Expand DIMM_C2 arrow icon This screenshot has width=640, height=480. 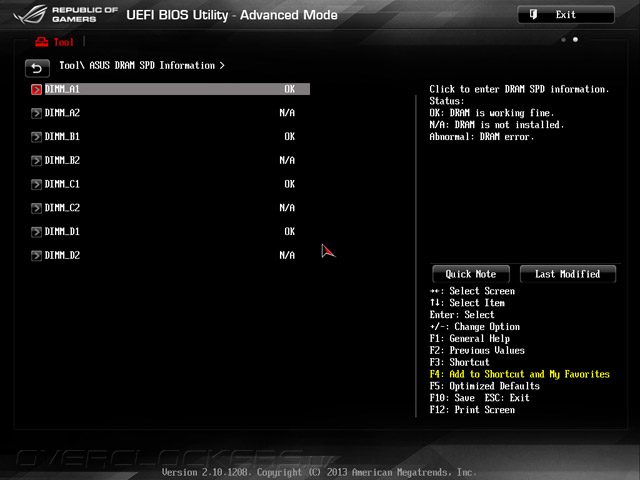(36, 208)
